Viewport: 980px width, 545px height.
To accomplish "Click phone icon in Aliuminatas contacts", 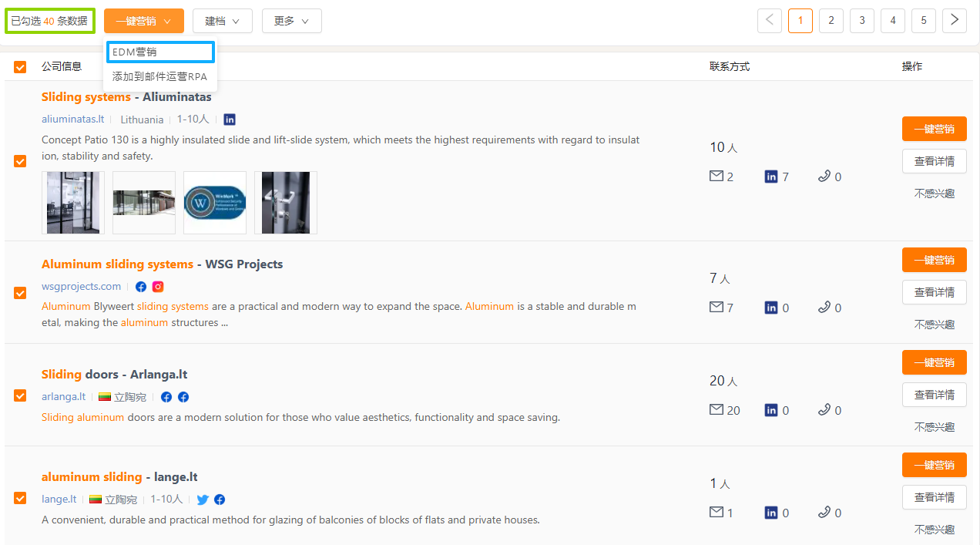I will [x=824, y=177].
